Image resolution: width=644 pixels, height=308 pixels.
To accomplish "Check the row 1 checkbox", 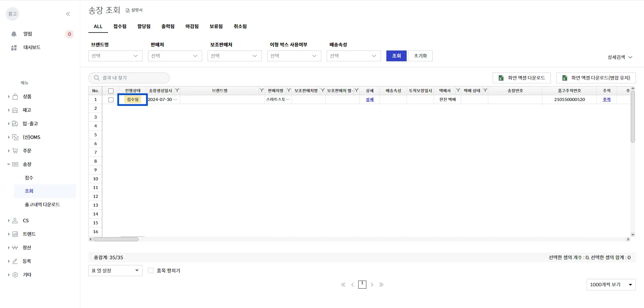I will pyautogui.click(x=111, y=100).
